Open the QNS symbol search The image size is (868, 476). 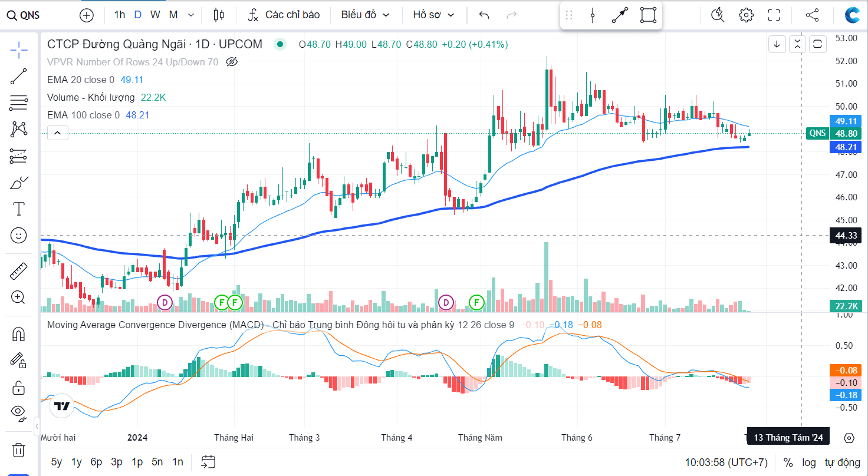pyautogui.click(x=24, y=15)
